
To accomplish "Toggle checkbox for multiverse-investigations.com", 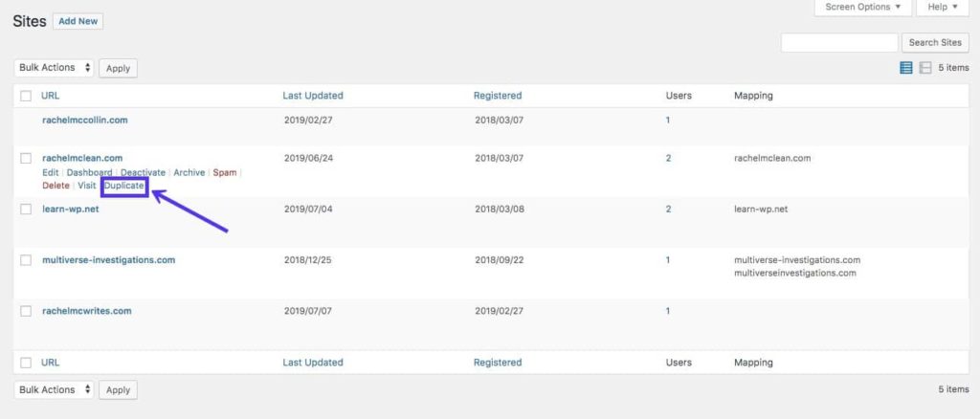I will click(x=26, y=260).
